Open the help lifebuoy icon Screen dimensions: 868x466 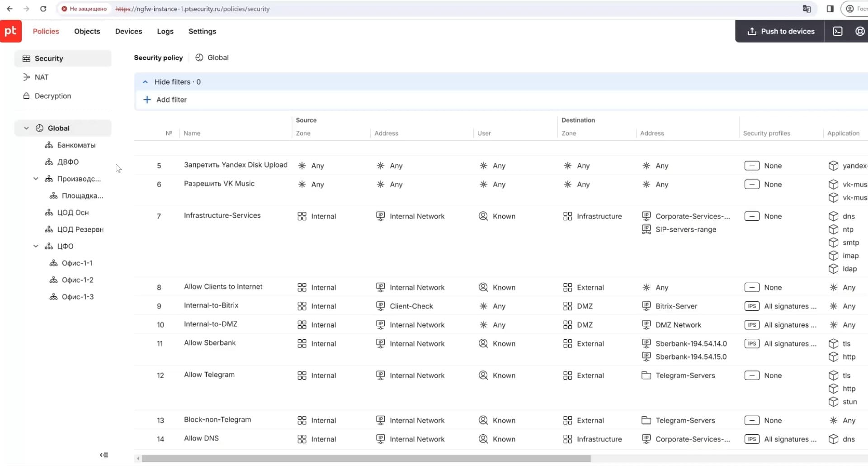pos(859,31)
